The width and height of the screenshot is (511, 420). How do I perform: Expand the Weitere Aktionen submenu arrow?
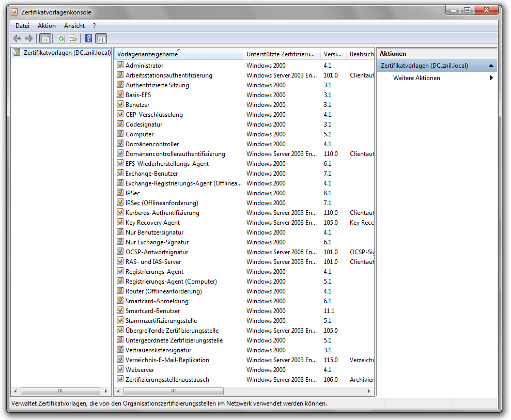[x=491, y=78]
